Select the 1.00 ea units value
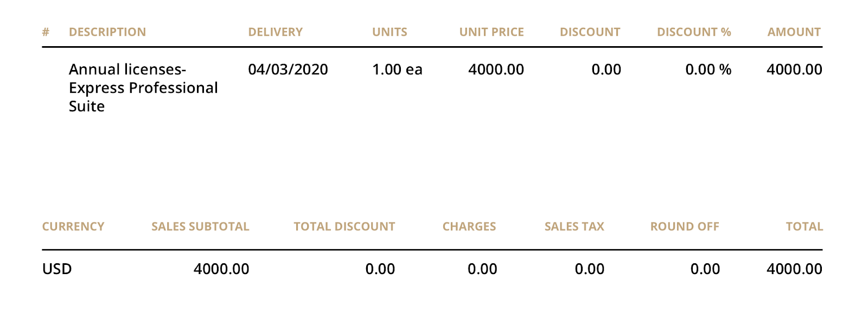Viewport: 868px width, 311px height. click(397, 69)
